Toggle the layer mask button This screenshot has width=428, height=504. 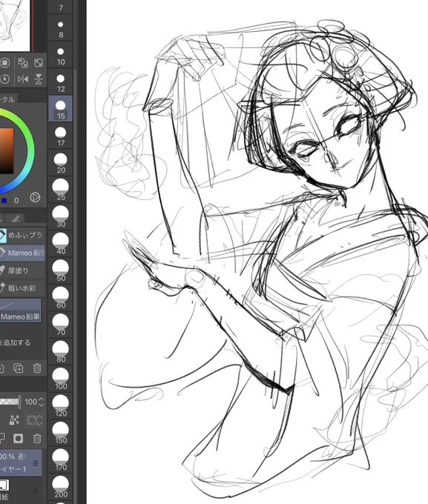tap(18, 438)
